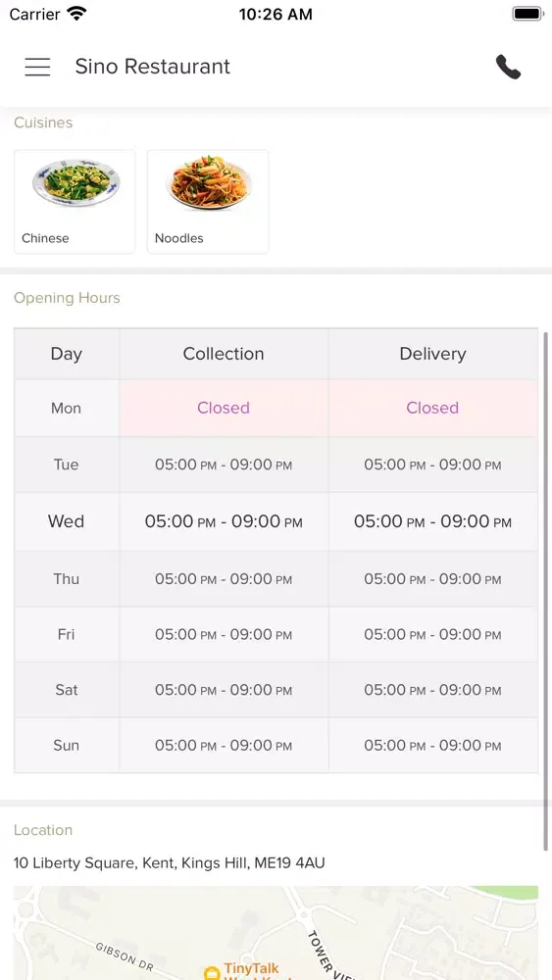Click Monday Collection Closed cell
Screen dimensions: 552x980
tap(224, 408)
